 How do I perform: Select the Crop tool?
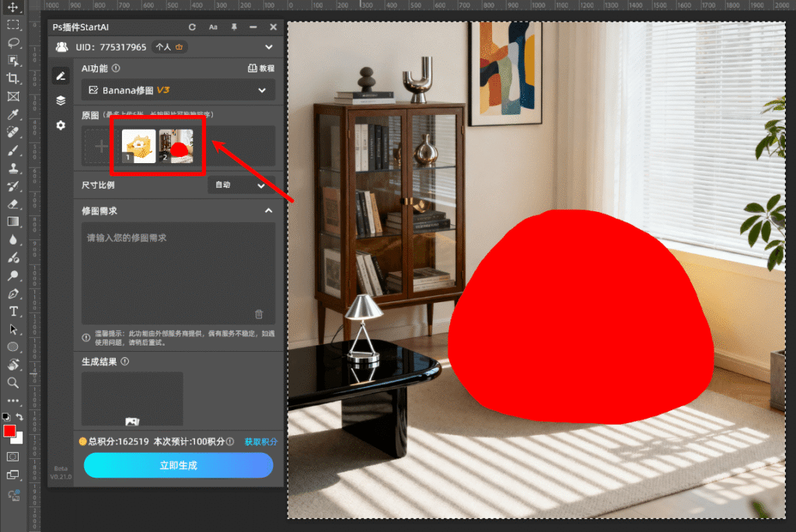pyautogui.click(x=13, y=78)
